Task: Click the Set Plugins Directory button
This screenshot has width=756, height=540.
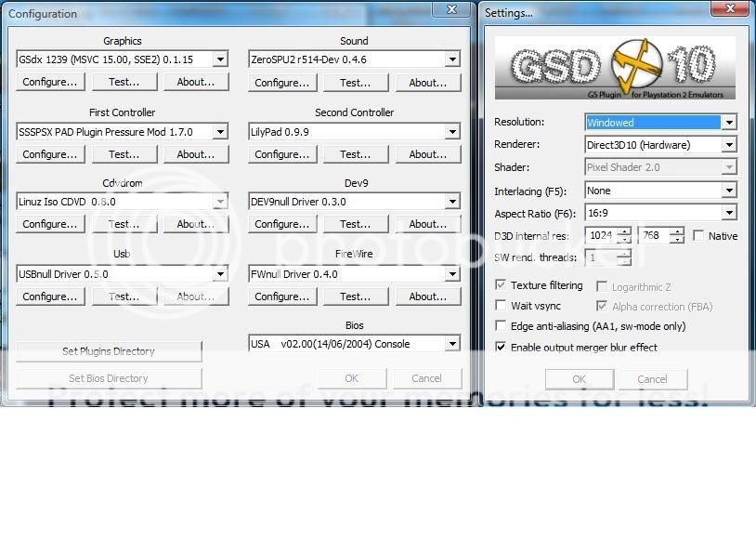Action: (109, 351)
